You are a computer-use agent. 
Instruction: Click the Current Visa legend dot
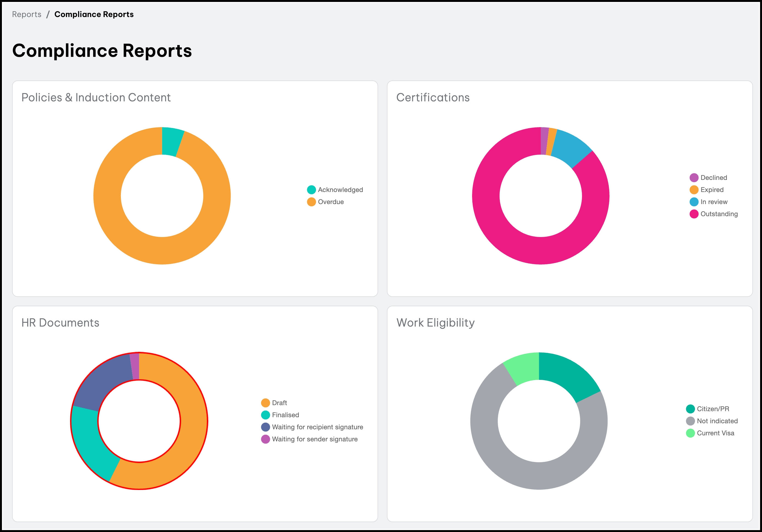690,433
